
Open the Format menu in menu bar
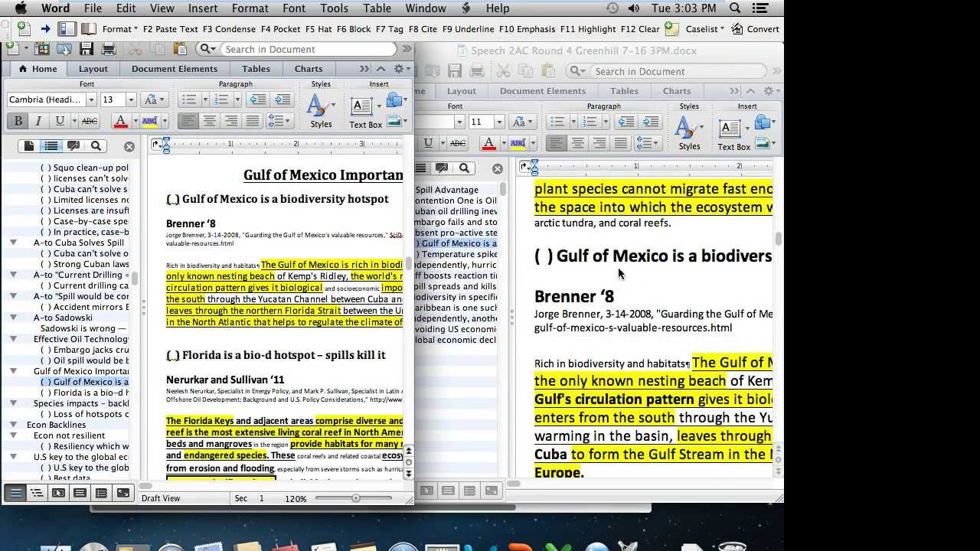tap(250, 8)
